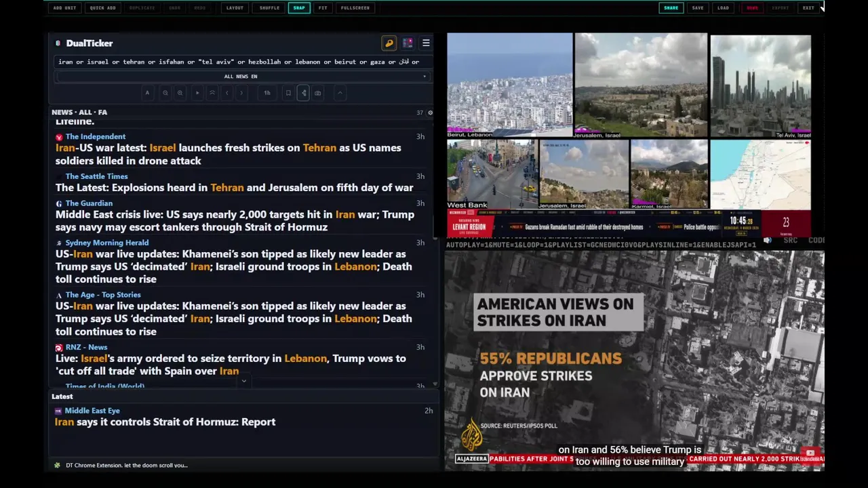Image resolution: width=868 pixels, height=488 pixels.
Task: Click the SHARE button
Action: pyautogui.click(x=671, y=8)
